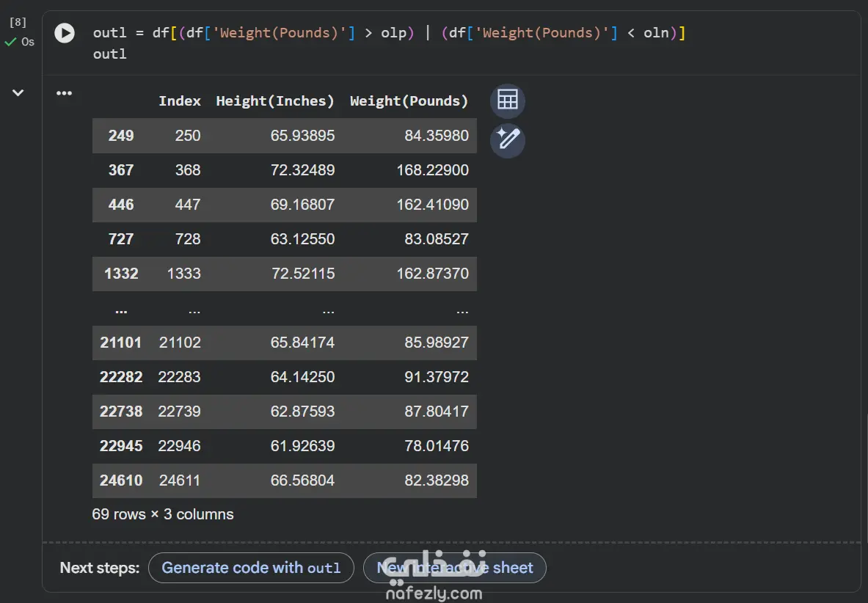Convert dataframe to interactive table

[x=507, y=100]
